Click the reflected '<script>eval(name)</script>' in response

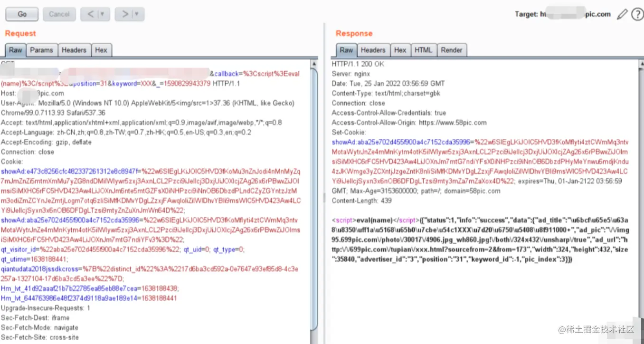[x=376, y=220]
